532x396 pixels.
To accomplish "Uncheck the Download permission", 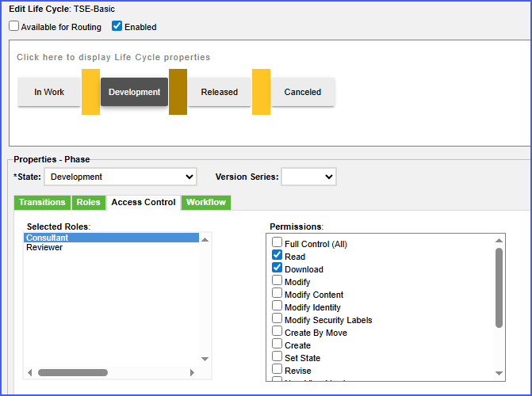I will click(x=277, y=268).
